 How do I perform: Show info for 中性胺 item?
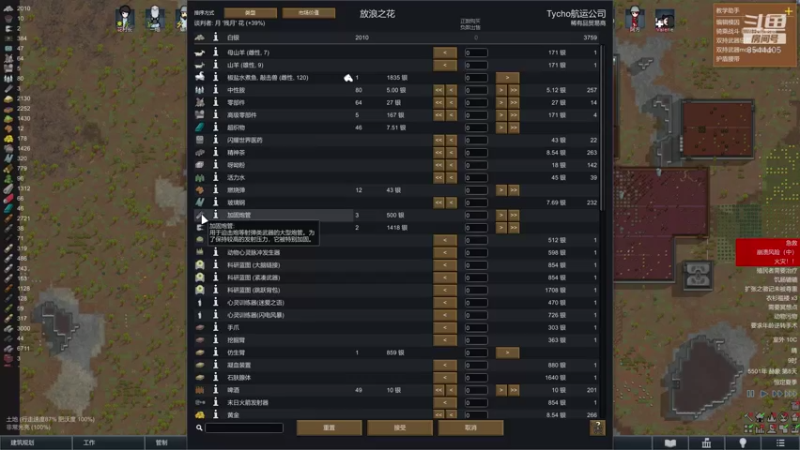click(x=215, y=90)
